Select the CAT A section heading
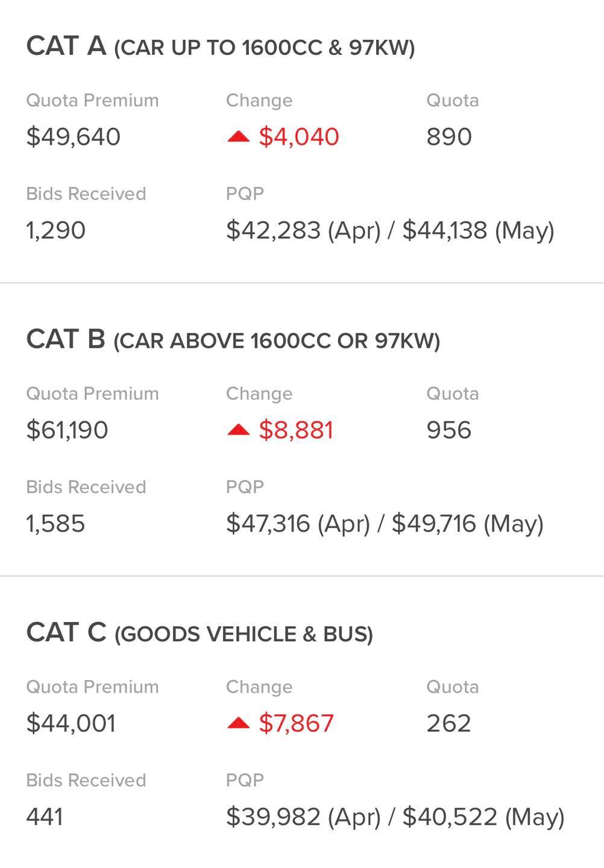Viewport: 604px width, 868px height. (x=221, y=46)
